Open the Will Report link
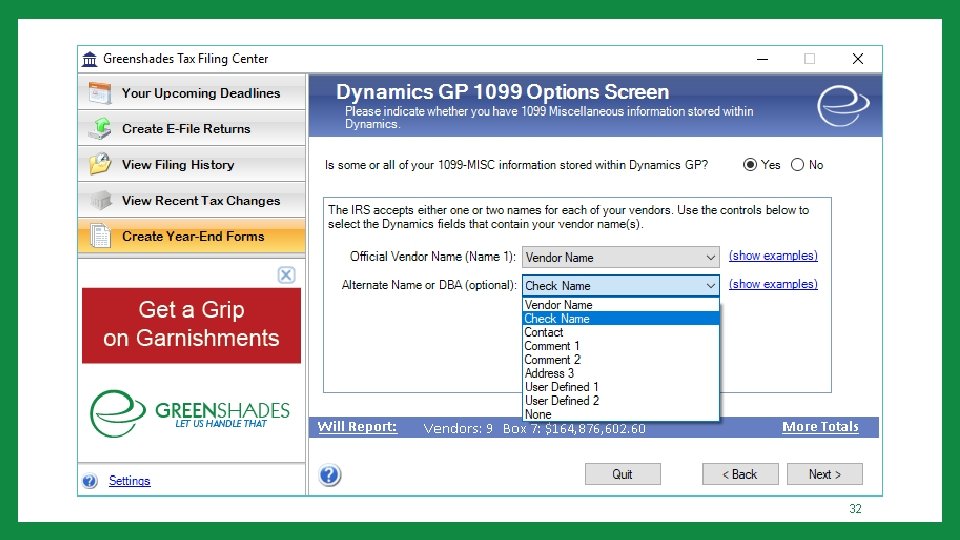This screenshot has height=540, width=960. coord(357,427)
